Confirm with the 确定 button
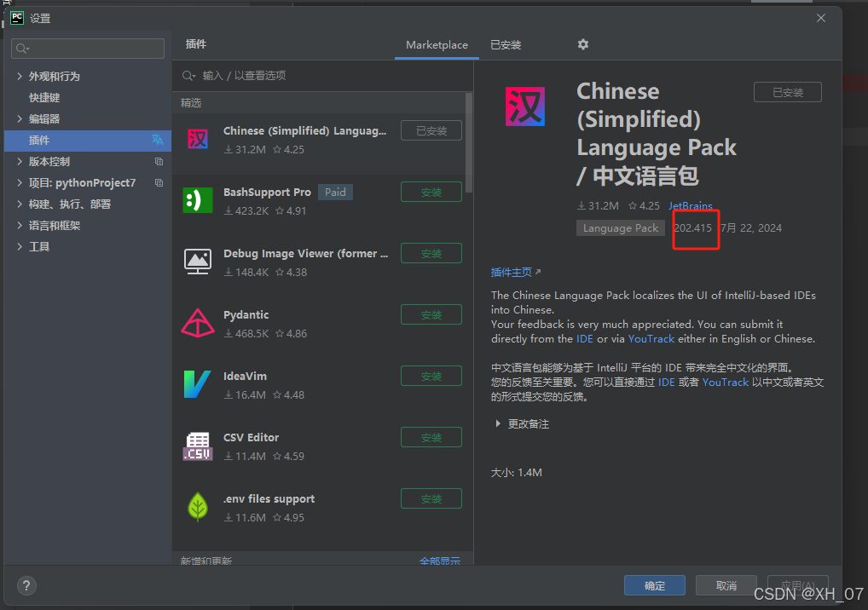 (x=654, y=585)
